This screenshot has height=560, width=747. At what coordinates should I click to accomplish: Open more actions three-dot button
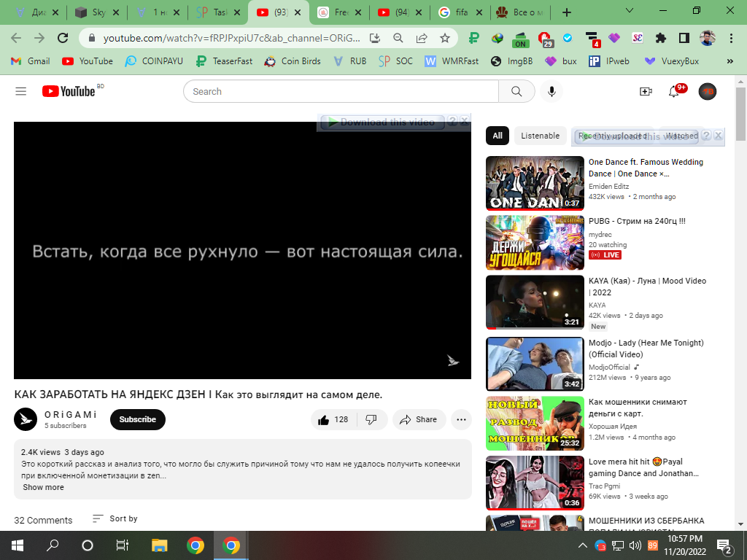(461, 419)
